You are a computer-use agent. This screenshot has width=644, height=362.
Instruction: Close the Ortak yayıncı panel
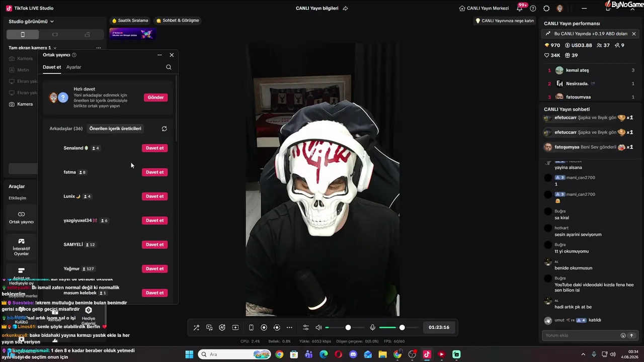coord(172,55)
